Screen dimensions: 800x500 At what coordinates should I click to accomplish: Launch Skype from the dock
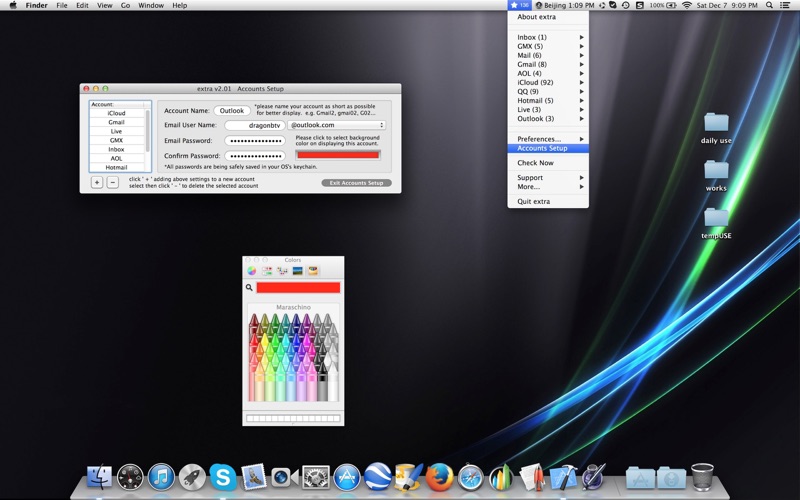tap(223, 478)
